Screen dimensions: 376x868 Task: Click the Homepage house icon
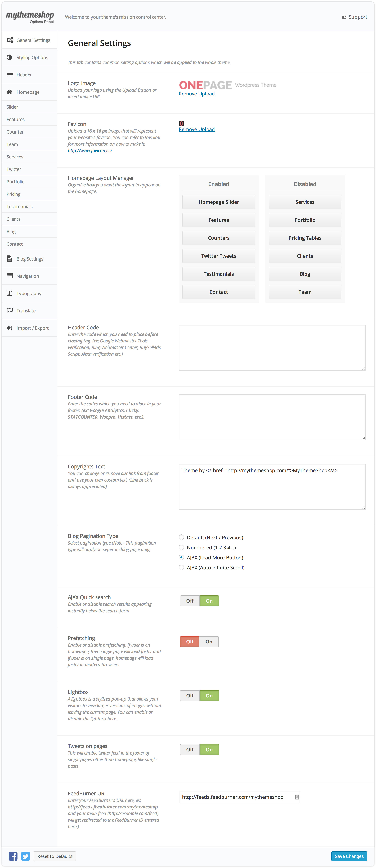coord(10,92)
